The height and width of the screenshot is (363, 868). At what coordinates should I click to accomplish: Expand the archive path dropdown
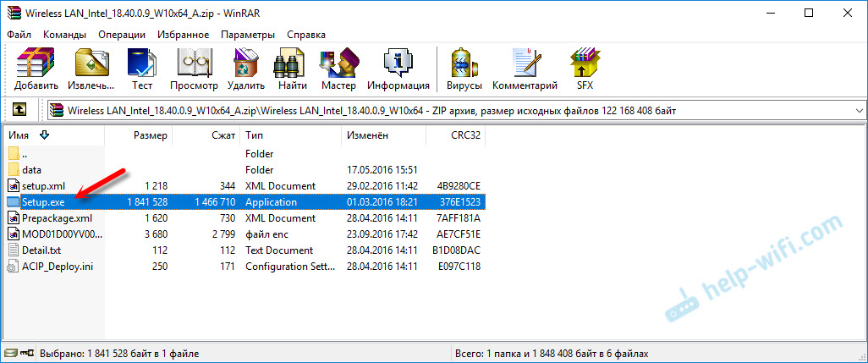coord(859,111)
